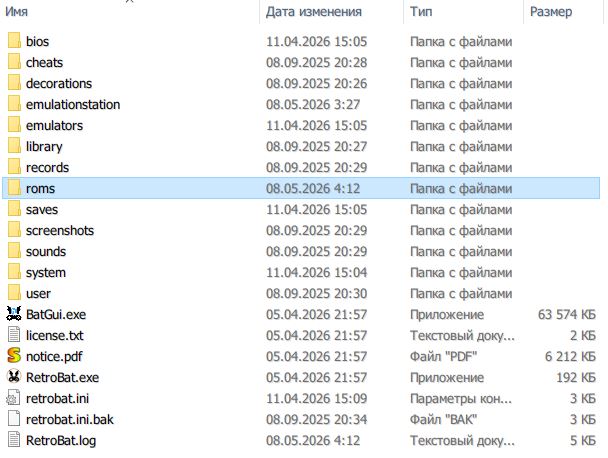
Task: Sort by the Тип column header
Action: [x=421, y=12]
